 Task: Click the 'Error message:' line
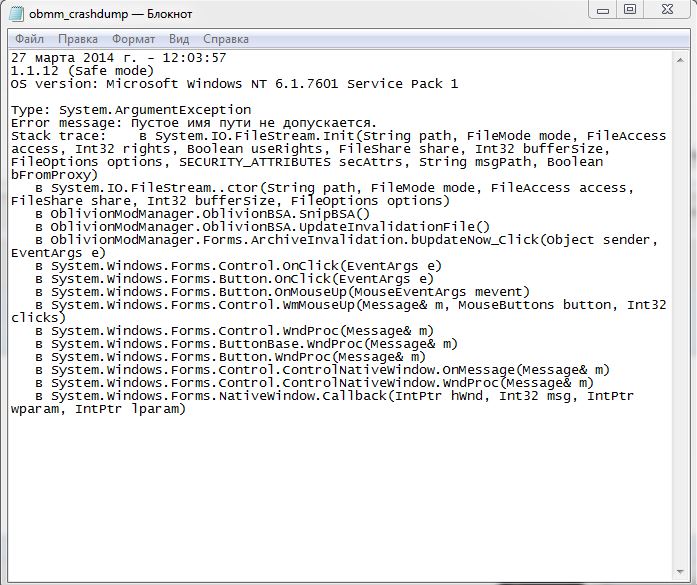pos(194,123)
